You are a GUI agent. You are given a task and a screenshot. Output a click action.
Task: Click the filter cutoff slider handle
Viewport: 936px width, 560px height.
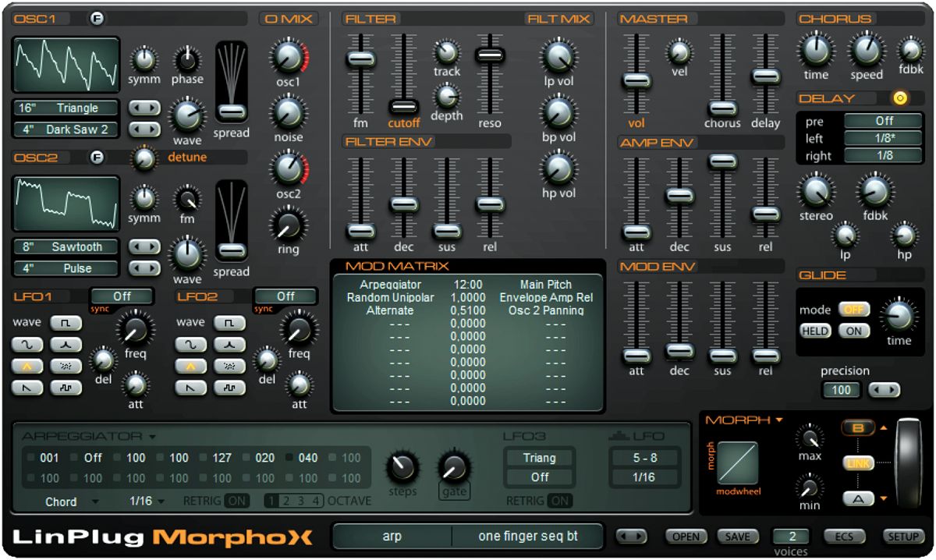click(x=403, y=107)
